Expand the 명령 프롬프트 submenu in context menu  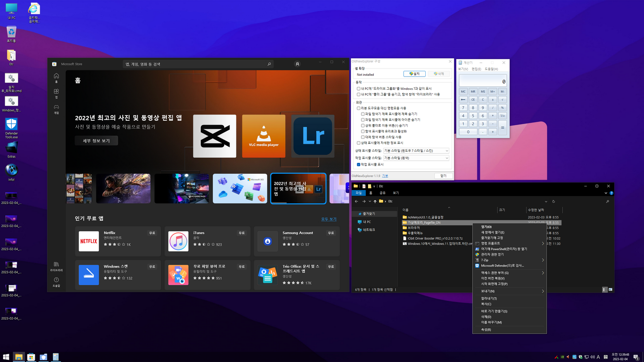[509, 243]
